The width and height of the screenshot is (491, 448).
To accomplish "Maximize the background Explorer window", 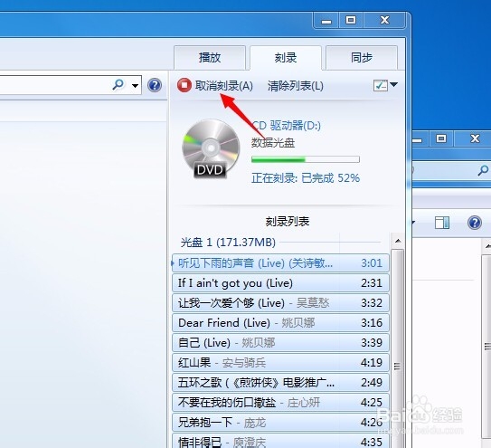I will tap(441, 138).
